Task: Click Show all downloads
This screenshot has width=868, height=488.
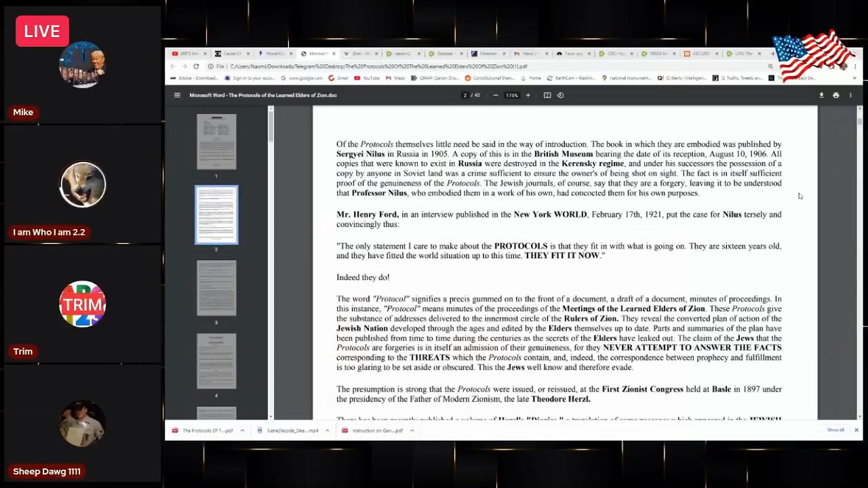Action: click(835, 430)
